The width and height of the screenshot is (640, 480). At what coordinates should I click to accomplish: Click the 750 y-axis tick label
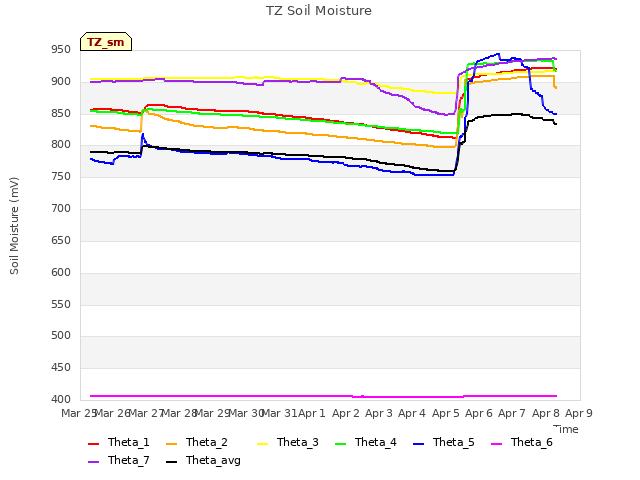click(61, 177)
